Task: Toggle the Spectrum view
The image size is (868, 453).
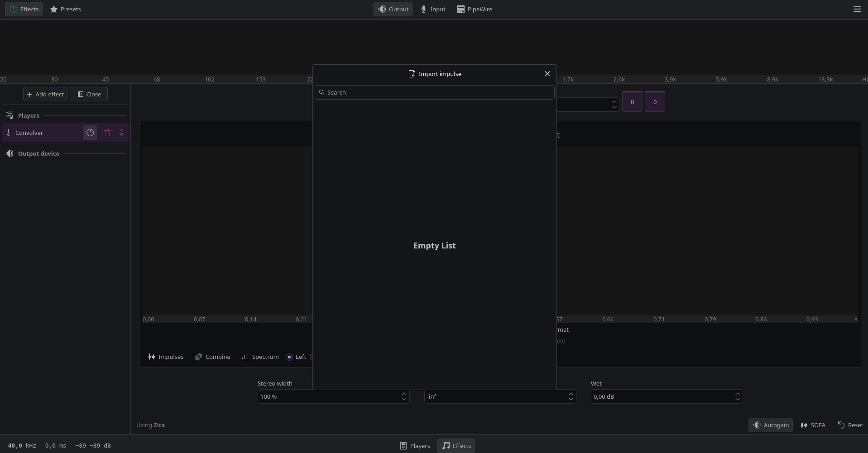Action: click(260, 357)
